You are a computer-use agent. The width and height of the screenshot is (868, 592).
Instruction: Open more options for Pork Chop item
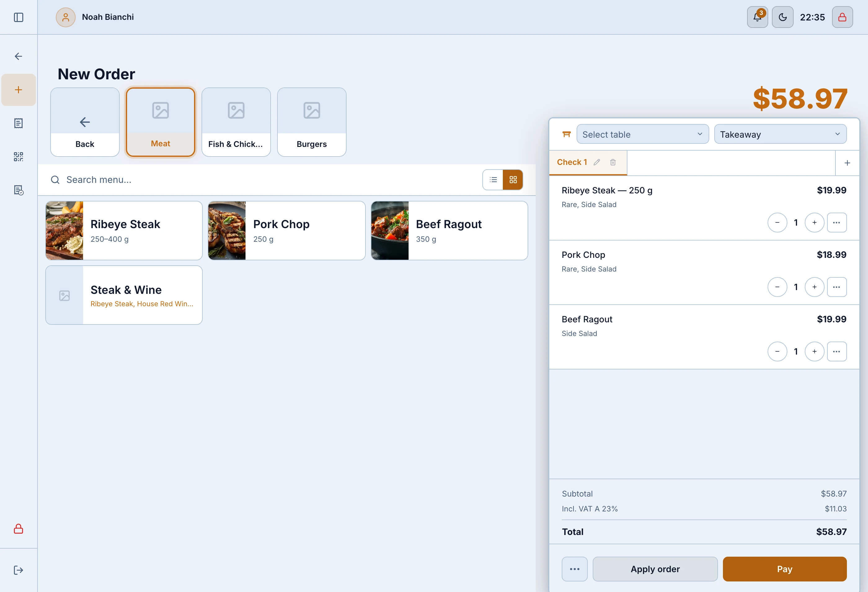[x=837, y=287]
